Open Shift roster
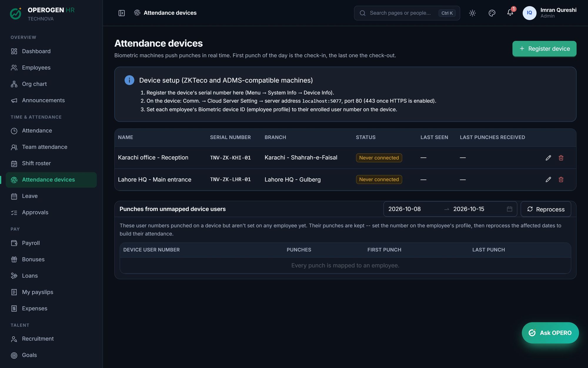Screen dimensions: 588x368 51,163
